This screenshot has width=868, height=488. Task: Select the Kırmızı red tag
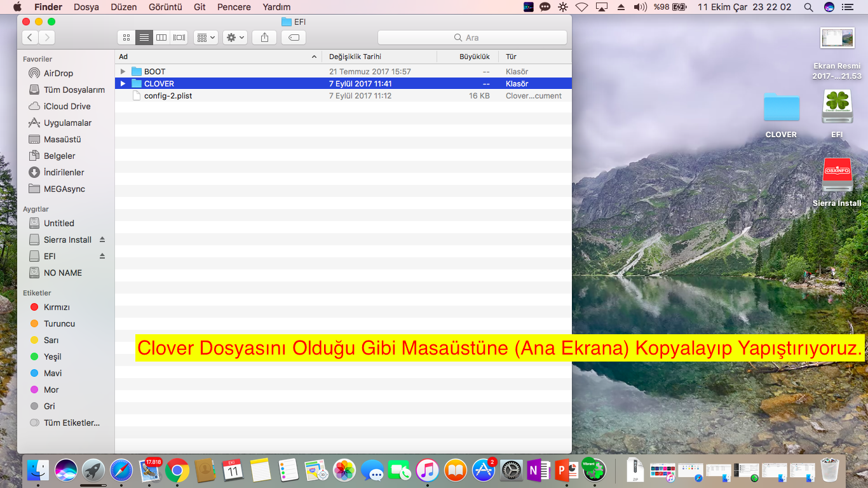tap(57, 307)
